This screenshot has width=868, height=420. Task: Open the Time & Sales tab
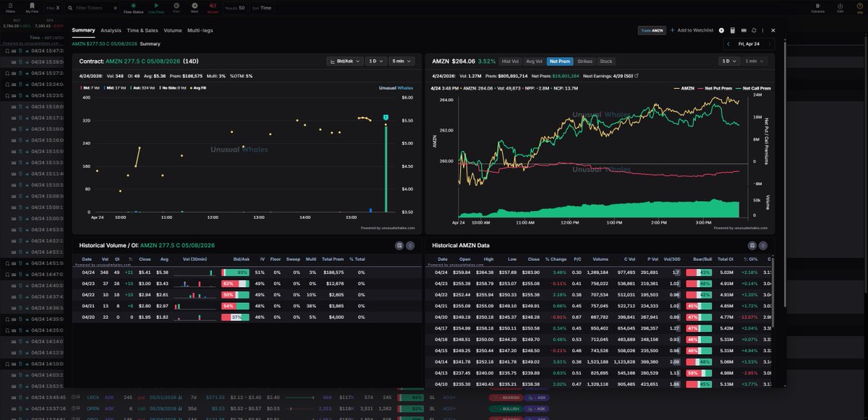(142, 30)
